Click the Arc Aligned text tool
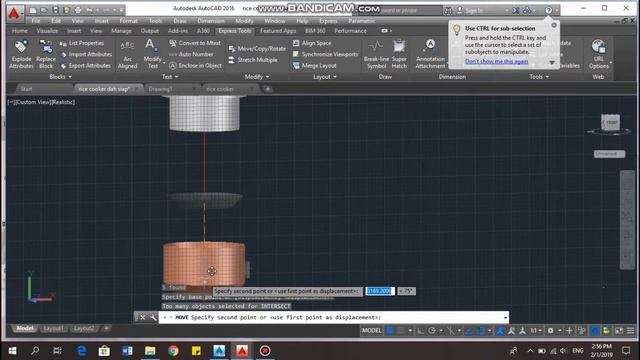 127,54
